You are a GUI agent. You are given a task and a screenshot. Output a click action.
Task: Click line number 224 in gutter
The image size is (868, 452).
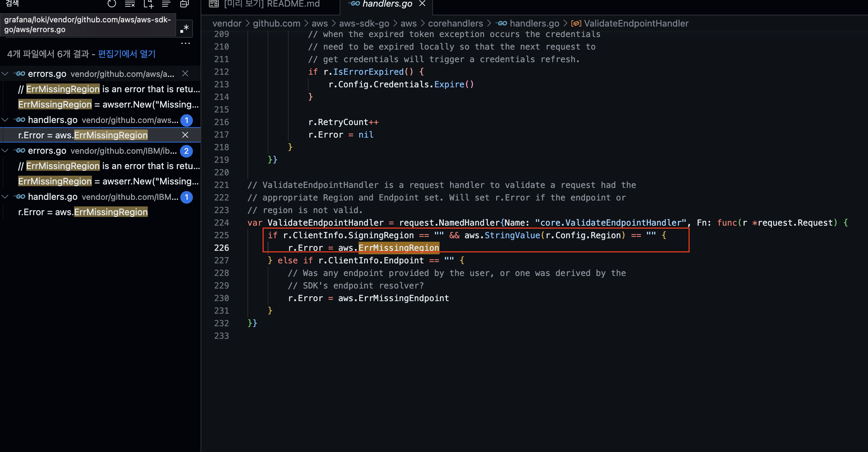coord(222,223)
